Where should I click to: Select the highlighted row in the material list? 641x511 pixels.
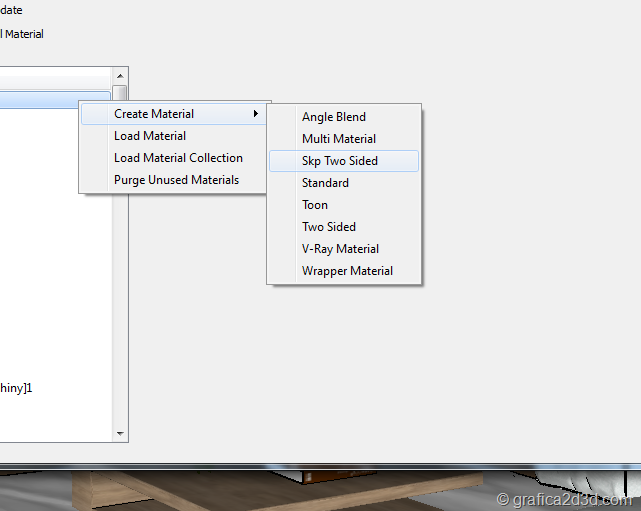pos(40,100)
